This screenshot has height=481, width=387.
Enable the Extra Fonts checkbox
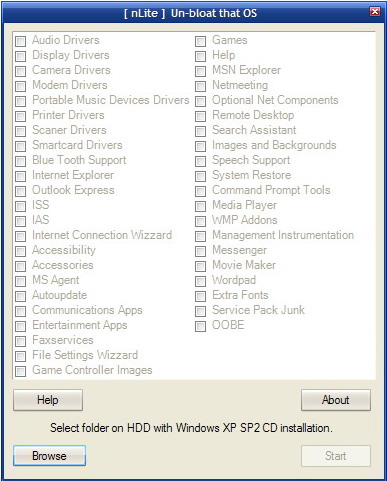(x=200, y=296)
